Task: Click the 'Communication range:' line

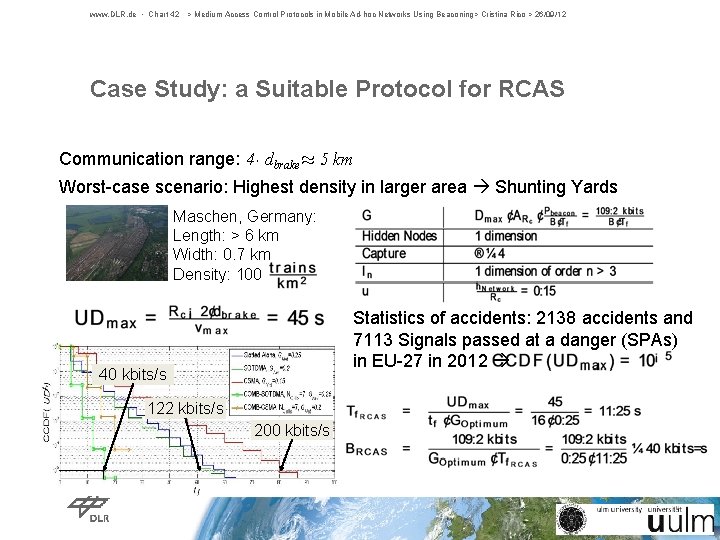Action: point(206,159)
